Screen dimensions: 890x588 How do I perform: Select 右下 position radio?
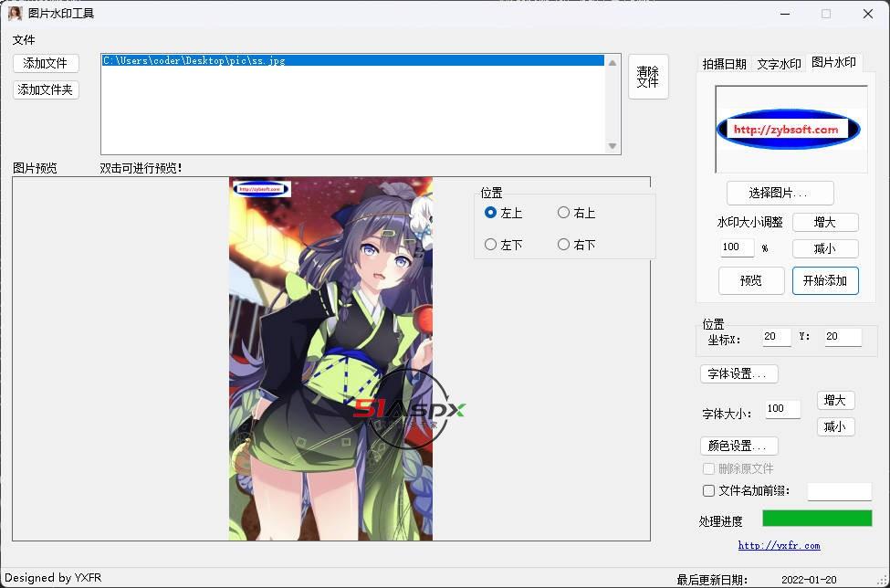(576, 245)
